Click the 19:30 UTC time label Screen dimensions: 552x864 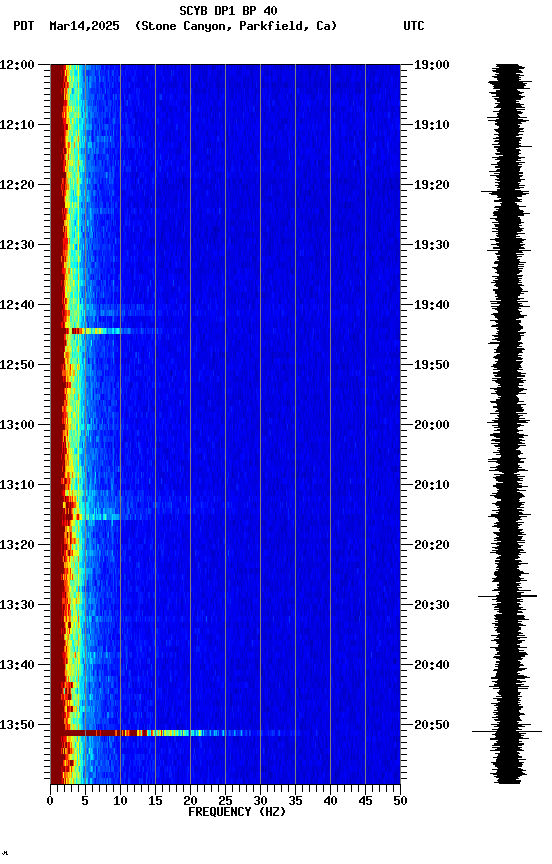[432, 245]
